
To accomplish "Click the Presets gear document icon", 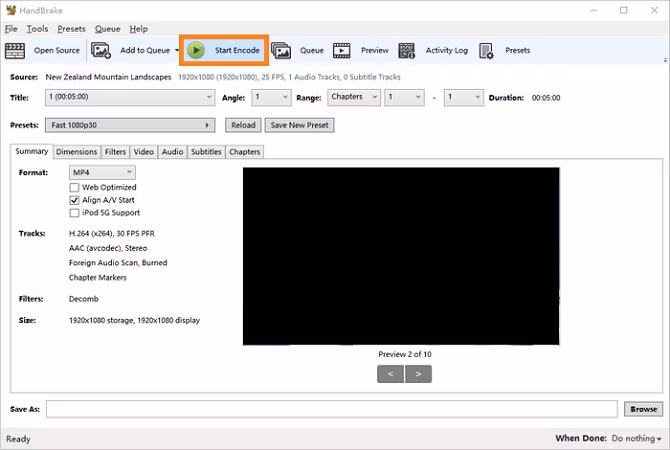I will (x=486, y=50).
